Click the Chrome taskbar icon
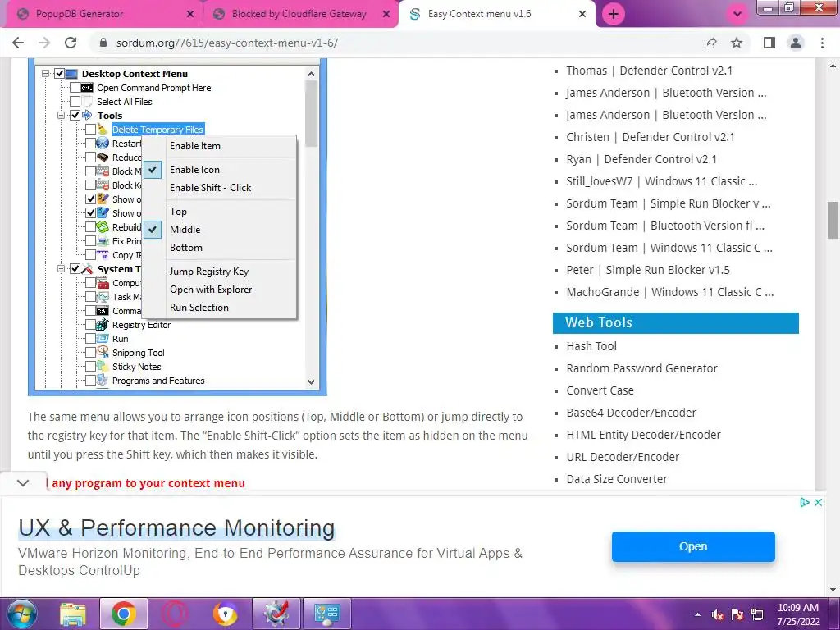This screenshot has width=840, height=630. click(x=124, y=614)
